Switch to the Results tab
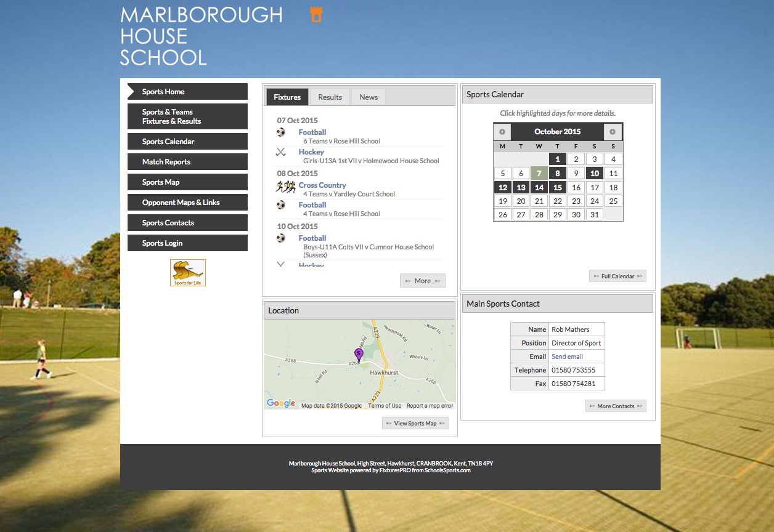The width and height of the screenshot is (774, 532). click(x=330, y=97)
